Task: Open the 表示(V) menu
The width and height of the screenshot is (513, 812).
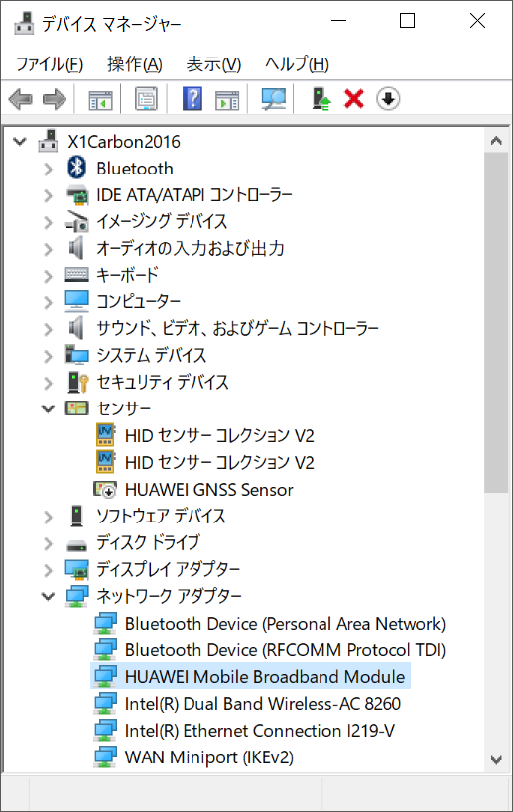Action: pyautogui.click(x=213, y=64)
